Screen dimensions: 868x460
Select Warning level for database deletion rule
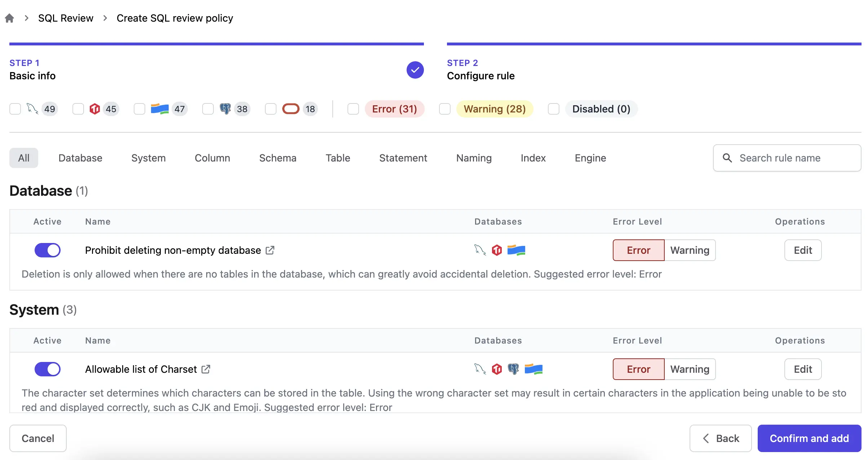[690, 250]
